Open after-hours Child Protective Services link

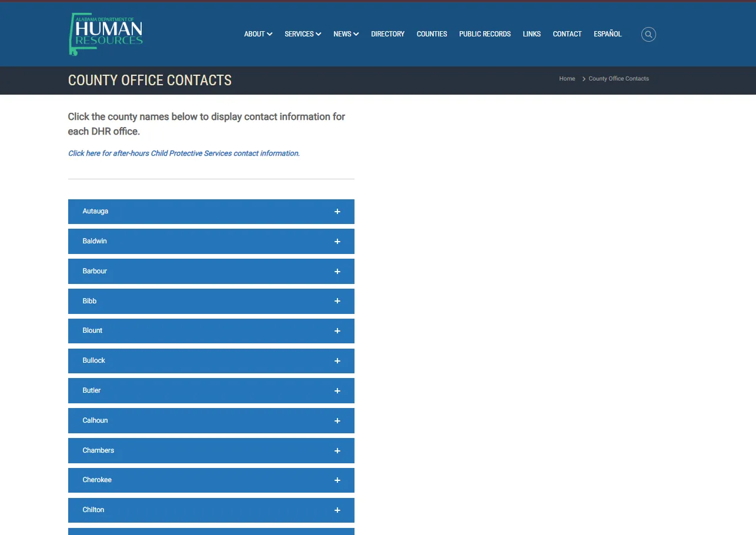184,153
